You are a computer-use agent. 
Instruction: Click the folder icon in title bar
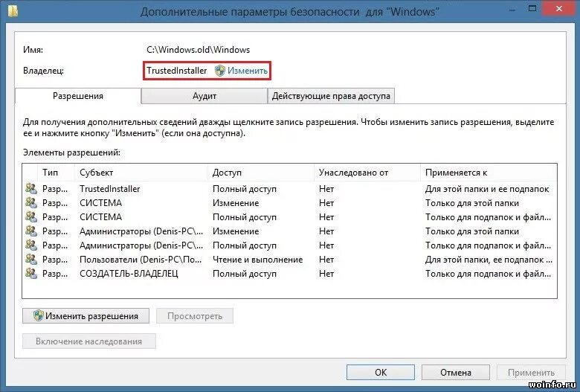coord(13,10)
